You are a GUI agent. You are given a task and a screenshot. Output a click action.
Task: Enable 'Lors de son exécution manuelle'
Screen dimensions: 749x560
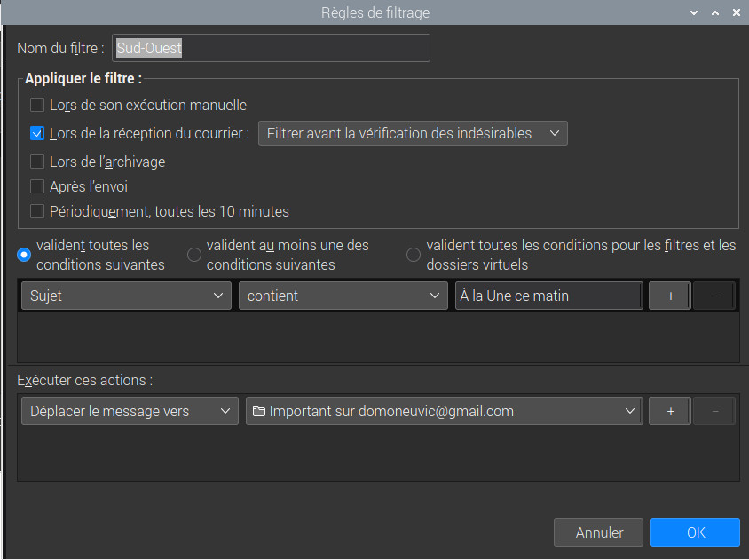coord(37,105)
